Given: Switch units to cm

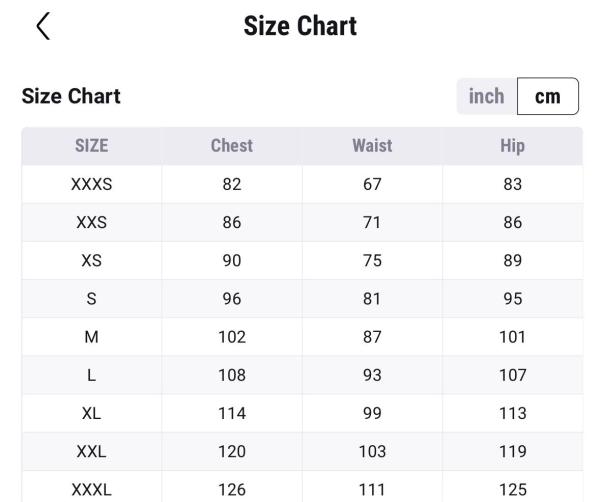Looking at the screenshot, I should 547,97.
